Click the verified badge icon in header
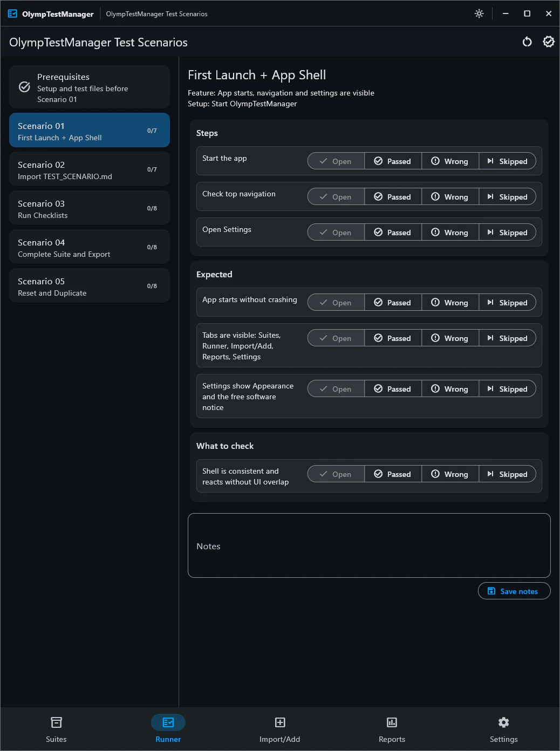 (x=549, y=42)
